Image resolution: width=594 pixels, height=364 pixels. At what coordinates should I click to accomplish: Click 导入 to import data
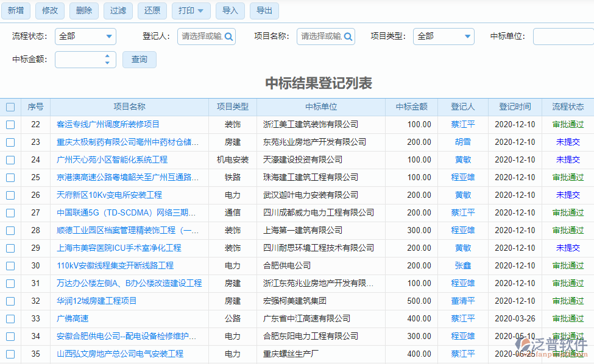230,10
